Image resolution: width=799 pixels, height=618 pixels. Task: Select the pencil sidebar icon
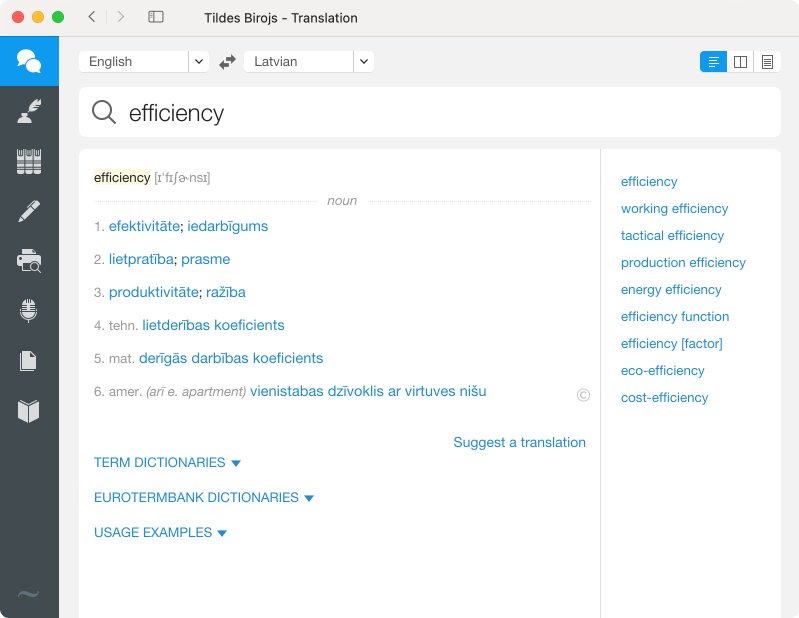click(29, 211)
